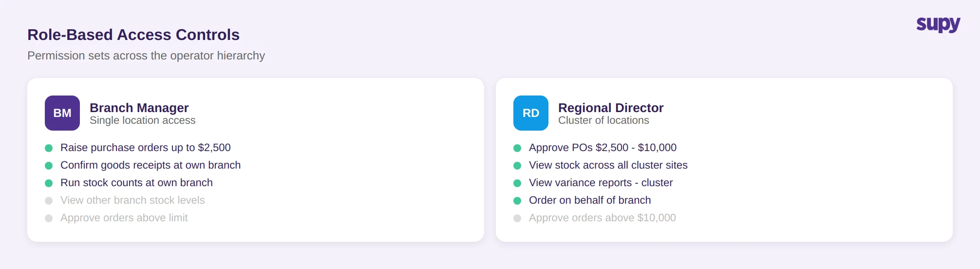Click the Cluster of locations subtitle
The image size is (980, 269).
603,120
